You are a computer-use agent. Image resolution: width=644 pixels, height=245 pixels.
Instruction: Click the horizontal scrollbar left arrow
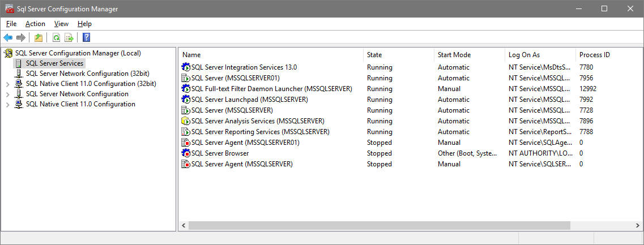pyautogui.click(x=184, y=225)
